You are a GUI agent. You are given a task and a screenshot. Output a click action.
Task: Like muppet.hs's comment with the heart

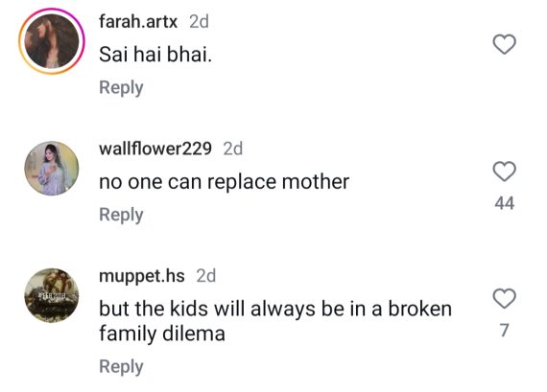tap(504, 299)
